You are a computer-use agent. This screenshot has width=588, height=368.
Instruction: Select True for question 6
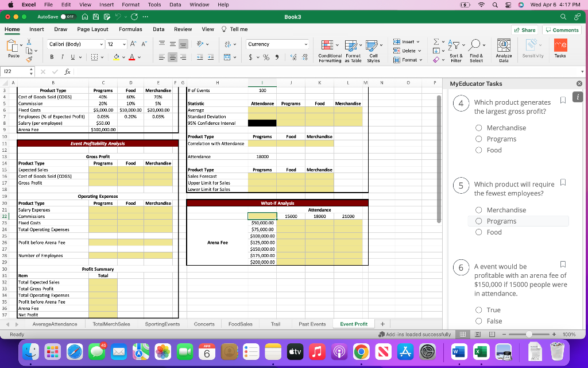click(478, 310)
